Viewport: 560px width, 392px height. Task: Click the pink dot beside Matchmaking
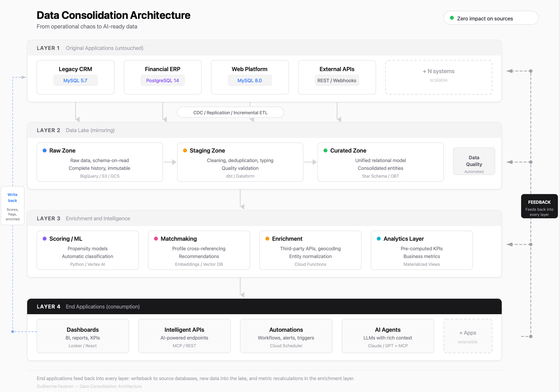tap(156, 238)
